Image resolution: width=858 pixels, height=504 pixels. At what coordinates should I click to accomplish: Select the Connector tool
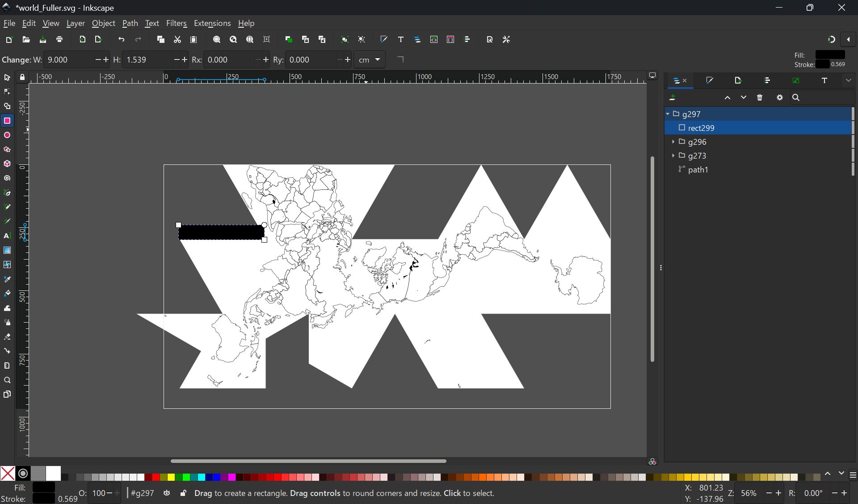pos(7,351)
